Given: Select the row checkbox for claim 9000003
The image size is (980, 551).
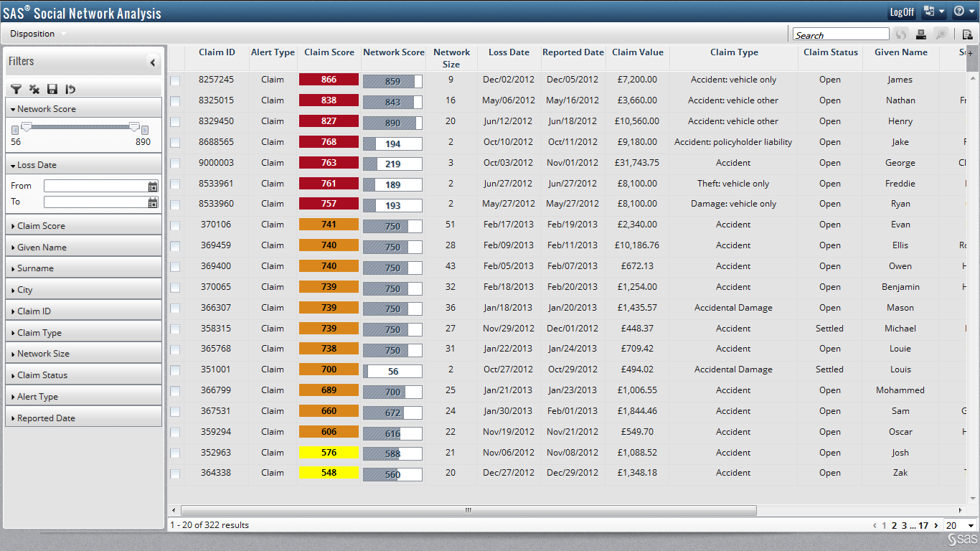Looking at the screenshot, I should pos(175,164).
